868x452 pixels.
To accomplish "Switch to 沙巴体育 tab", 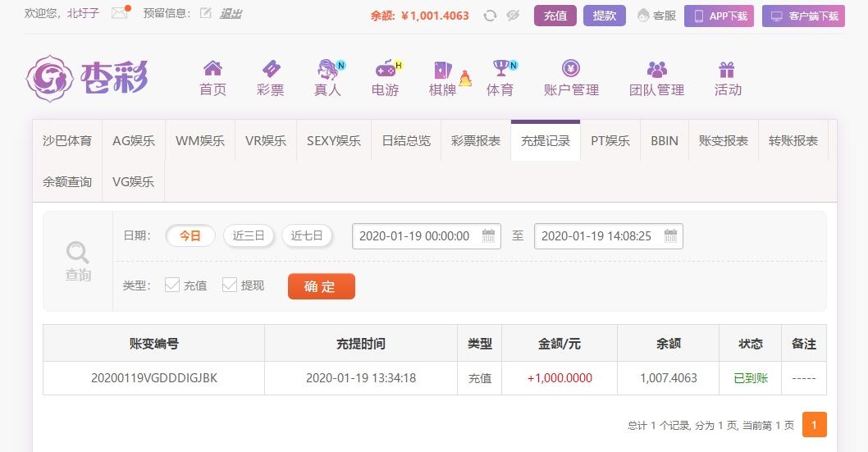I will [x=67, y=141].
